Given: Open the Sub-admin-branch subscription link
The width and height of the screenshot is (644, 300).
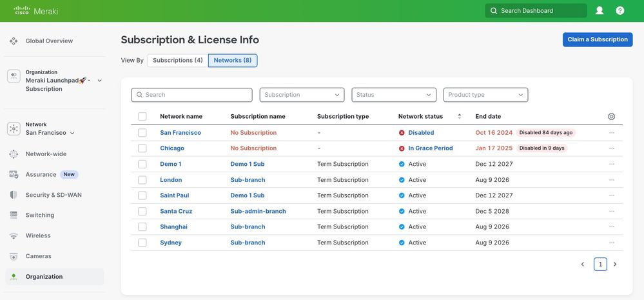Looking at the screenshot, I should pos(258,212).
